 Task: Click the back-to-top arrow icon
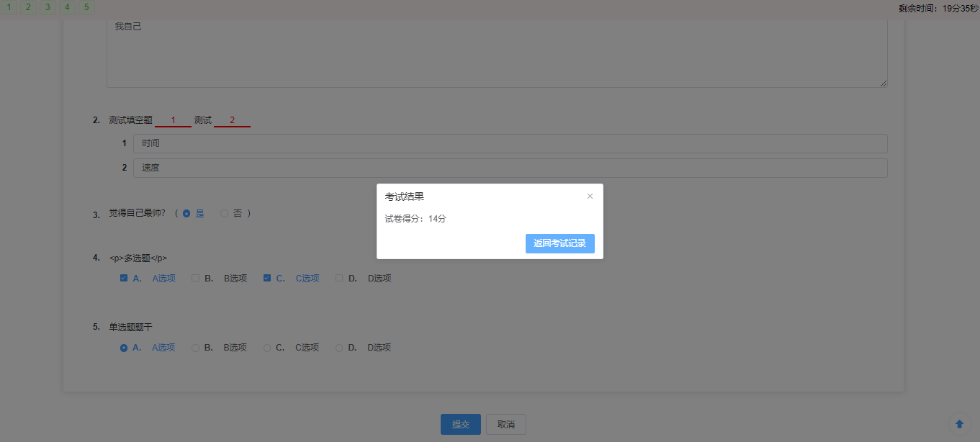point(959,424)
